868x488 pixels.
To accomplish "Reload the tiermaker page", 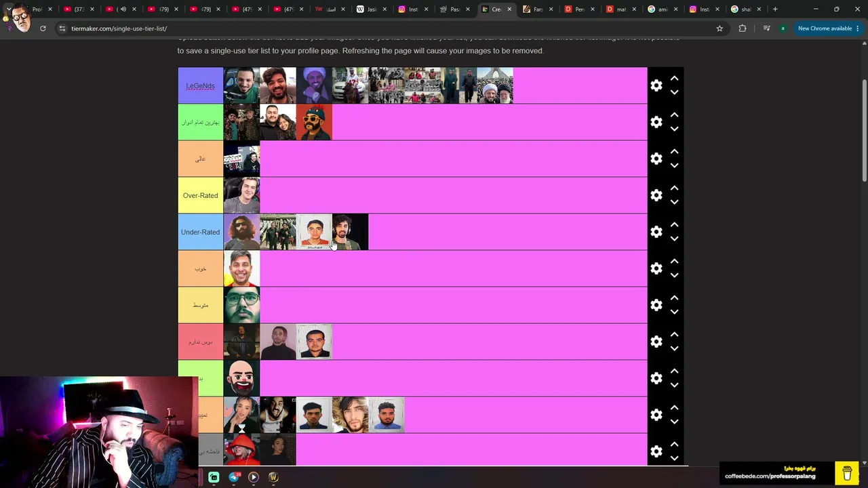I will click(43, 28).
